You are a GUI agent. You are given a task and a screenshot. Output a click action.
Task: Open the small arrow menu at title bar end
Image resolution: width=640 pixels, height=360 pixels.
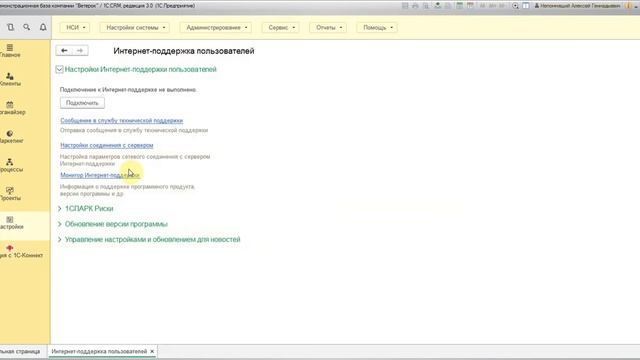point(637,7)
